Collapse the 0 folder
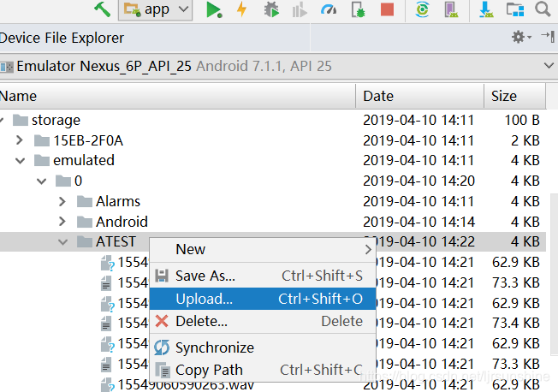 point(42,181)
